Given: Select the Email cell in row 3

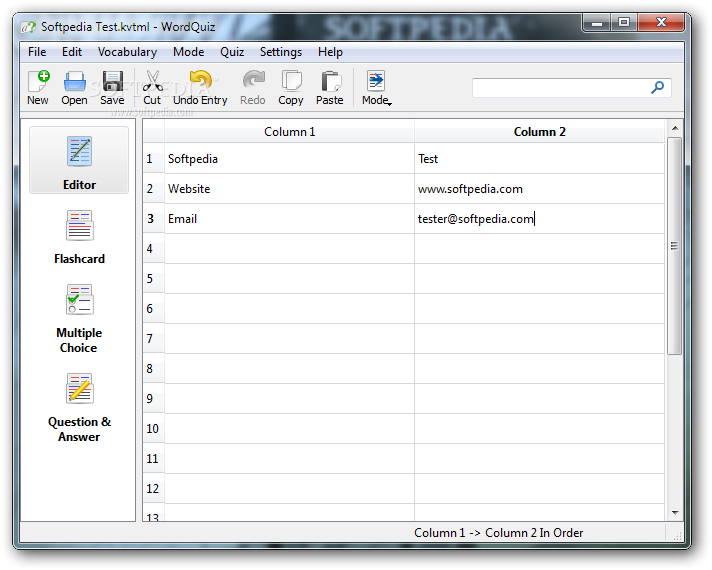Looking at the screenshot, I should tap(289, 218).
